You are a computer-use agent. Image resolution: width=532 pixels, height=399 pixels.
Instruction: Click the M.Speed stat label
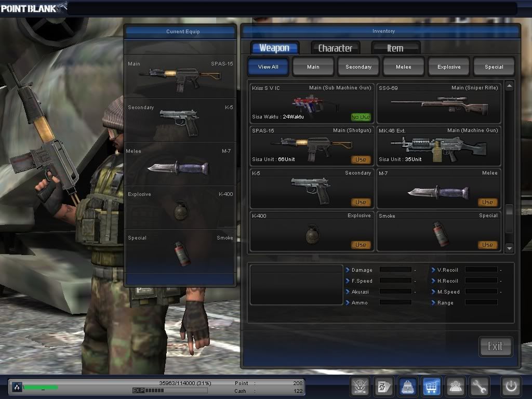coord(448,292)
